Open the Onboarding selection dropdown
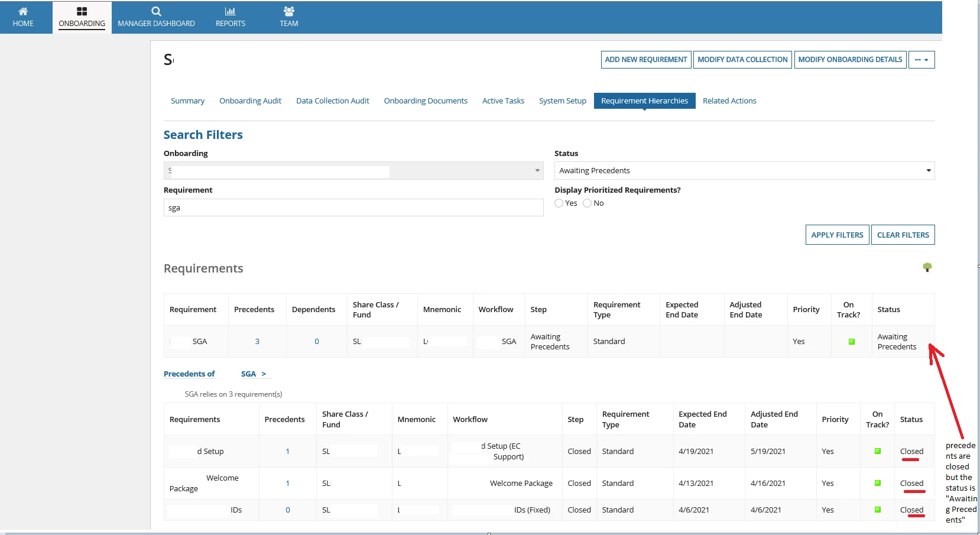The image size is (980, 535). (x=353, y=170)
